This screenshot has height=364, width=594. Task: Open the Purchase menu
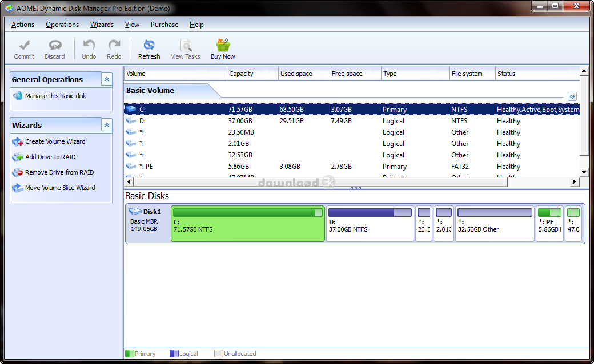click(164, 25)
